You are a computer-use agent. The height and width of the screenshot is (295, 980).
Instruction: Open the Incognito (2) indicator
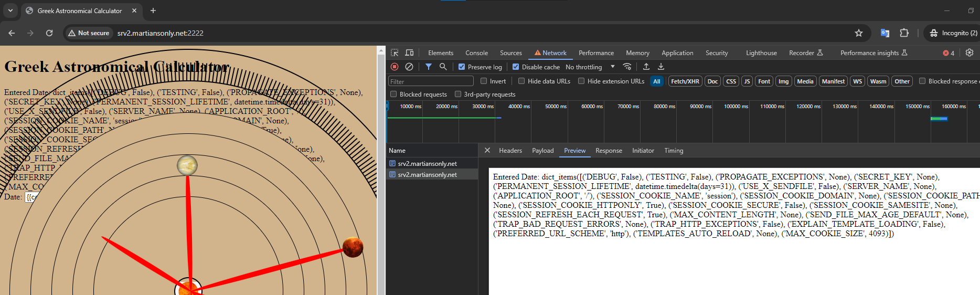(x=953, y=33)
